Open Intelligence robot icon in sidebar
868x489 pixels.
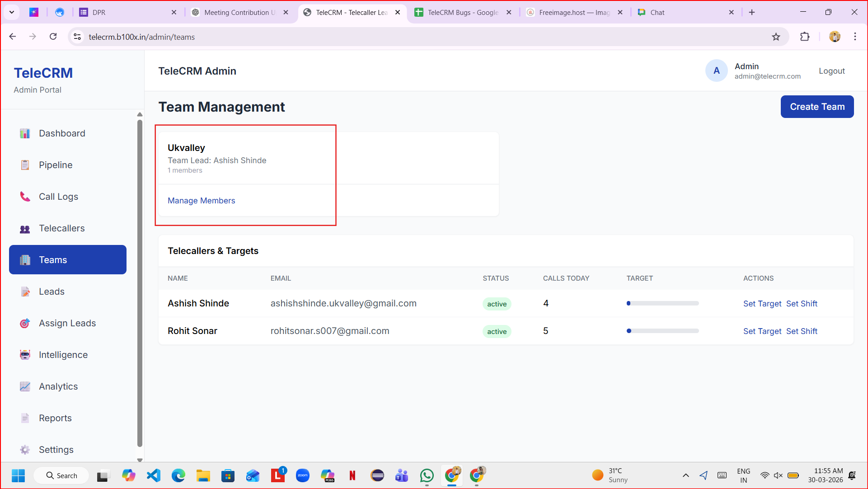pyautogui.click(x=25, y=355)
